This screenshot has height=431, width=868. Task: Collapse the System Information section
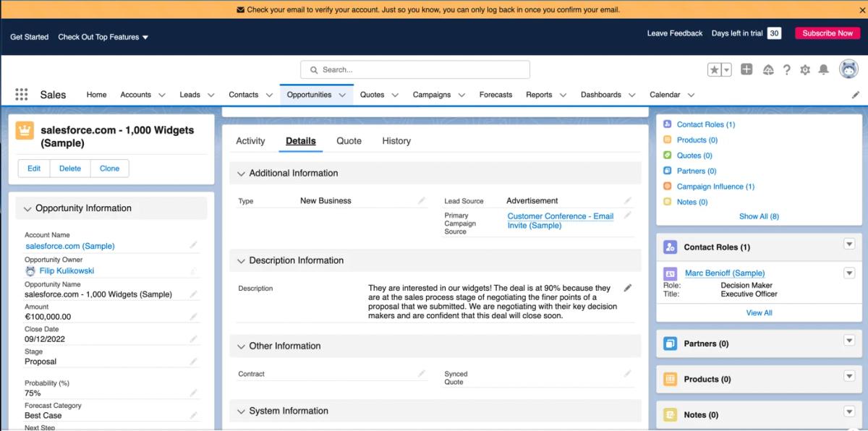click(241, 411)
